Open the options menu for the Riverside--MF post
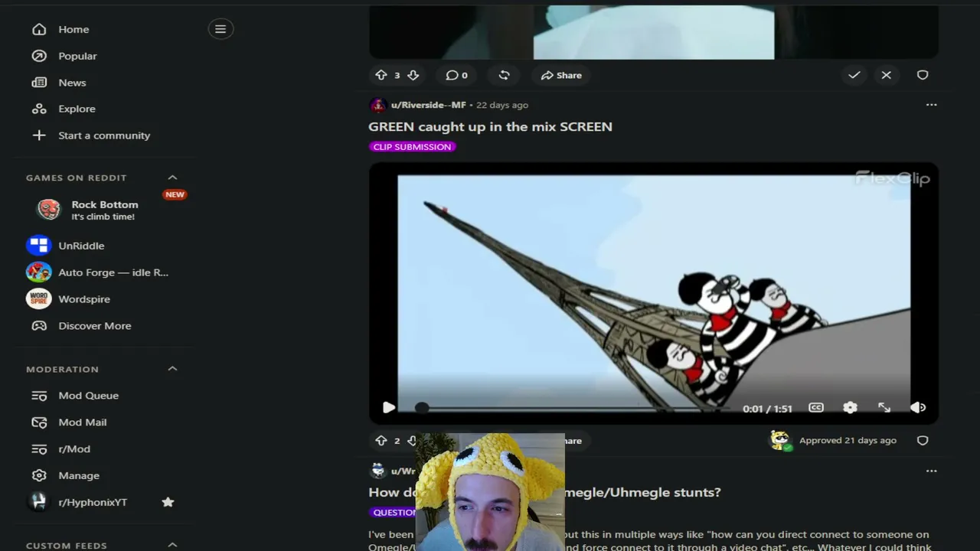The image size is (980, 551). click(931, 105)
